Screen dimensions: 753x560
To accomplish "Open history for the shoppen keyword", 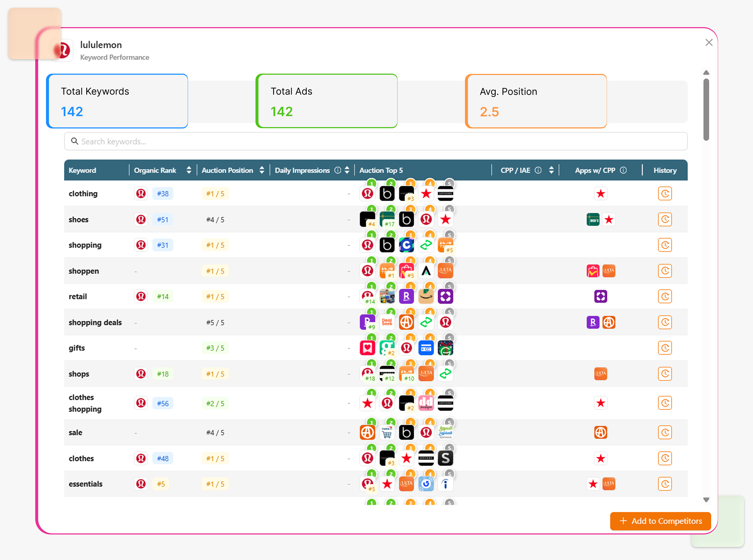I will pos(665,271).
